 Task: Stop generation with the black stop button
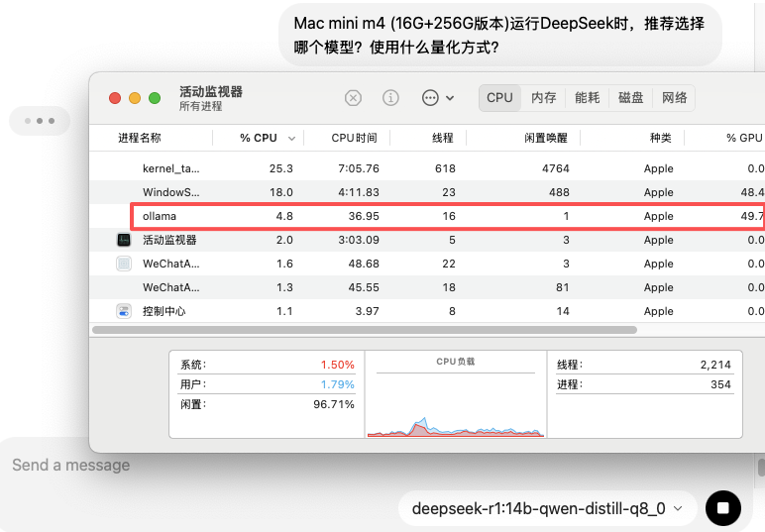pos(723,508)
